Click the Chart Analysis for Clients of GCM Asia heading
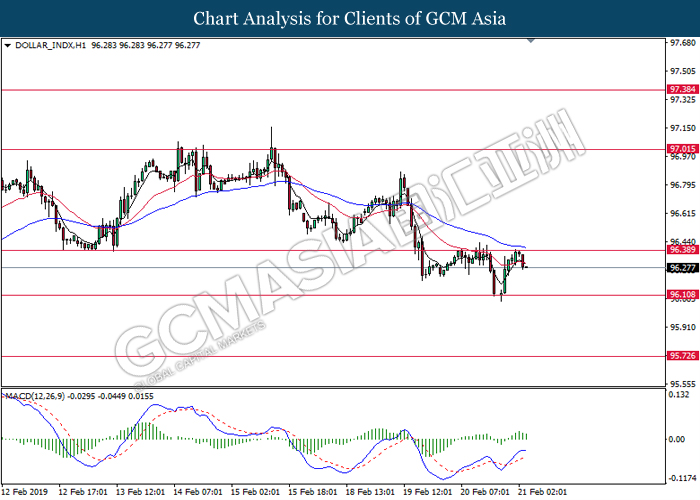 click(x=350, y=19)
